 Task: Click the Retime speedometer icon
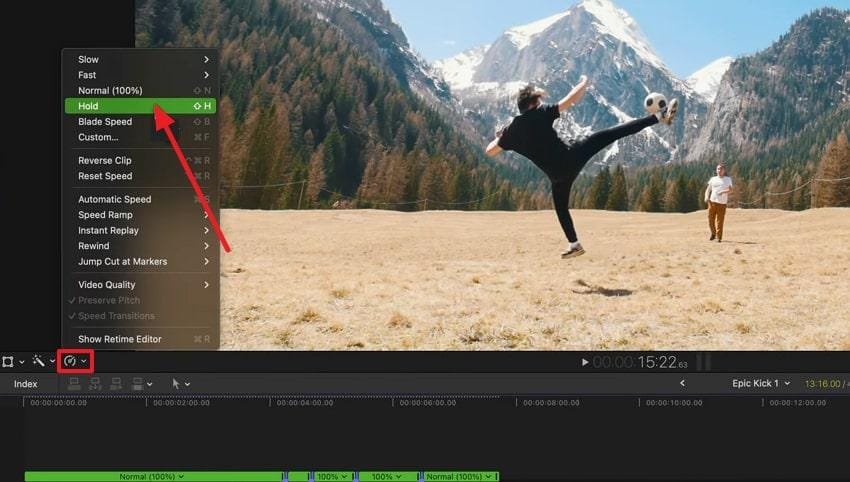[70, 361]
